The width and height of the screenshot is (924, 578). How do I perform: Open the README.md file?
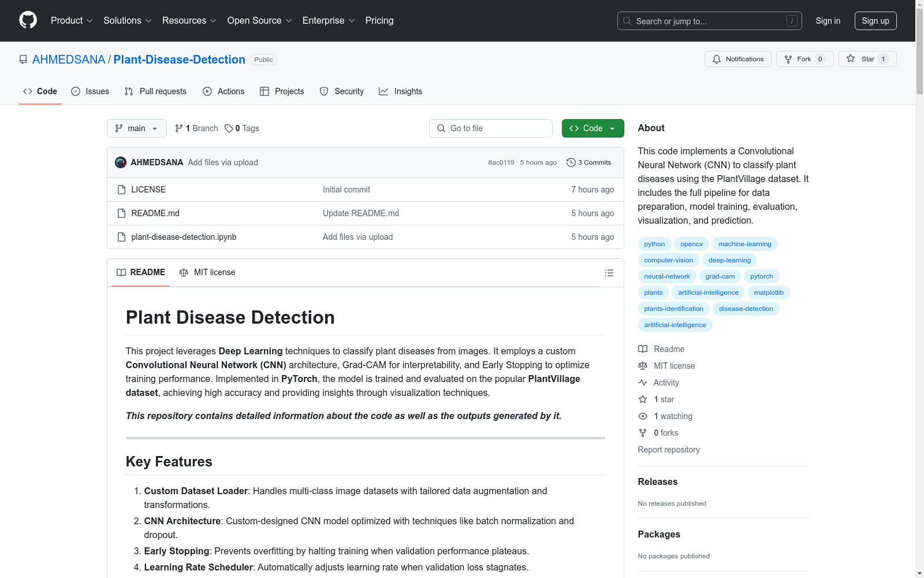[155, 213]
